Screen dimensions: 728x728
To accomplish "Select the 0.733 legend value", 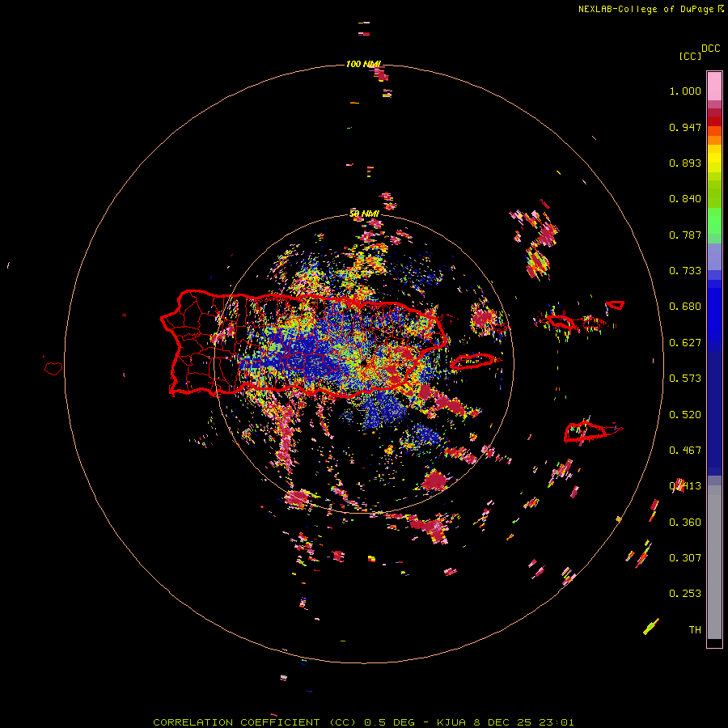I will pos(685,271).
